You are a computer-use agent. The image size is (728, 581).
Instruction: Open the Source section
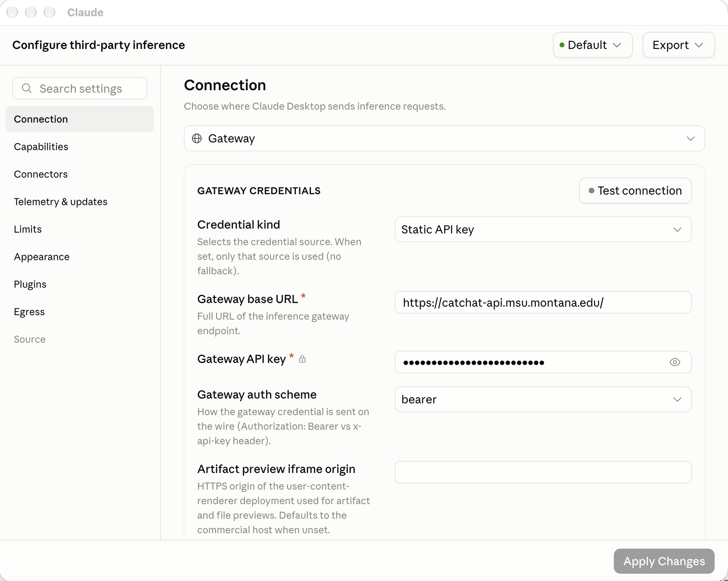[80, 339]
